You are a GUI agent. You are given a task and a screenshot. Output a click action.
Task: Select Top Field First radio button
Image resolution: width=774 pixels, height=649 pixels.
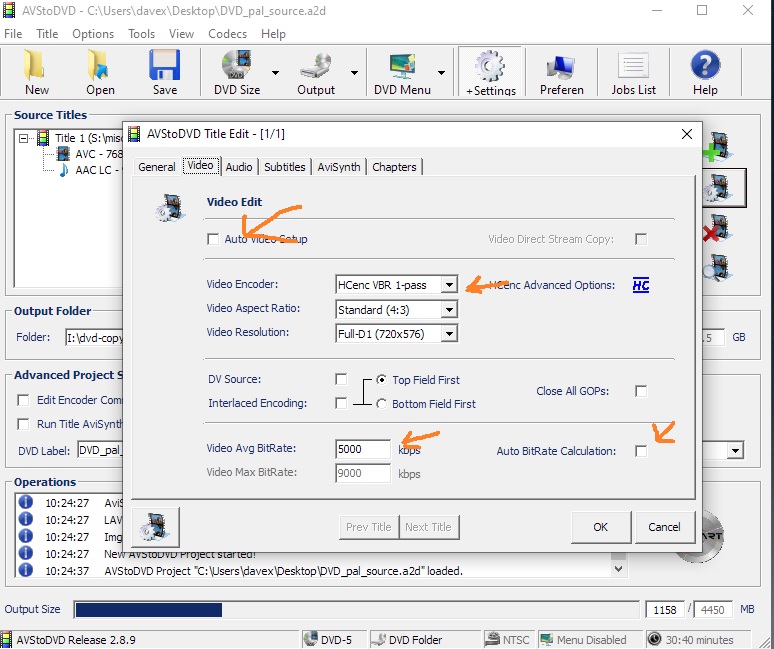(381, 380)
